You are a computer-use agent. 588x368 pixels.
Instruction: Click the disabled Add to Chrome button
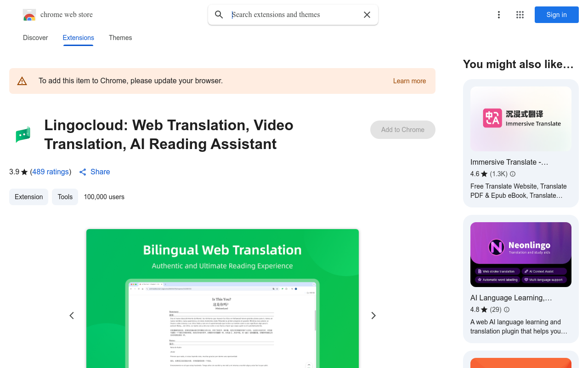(403, 130)
